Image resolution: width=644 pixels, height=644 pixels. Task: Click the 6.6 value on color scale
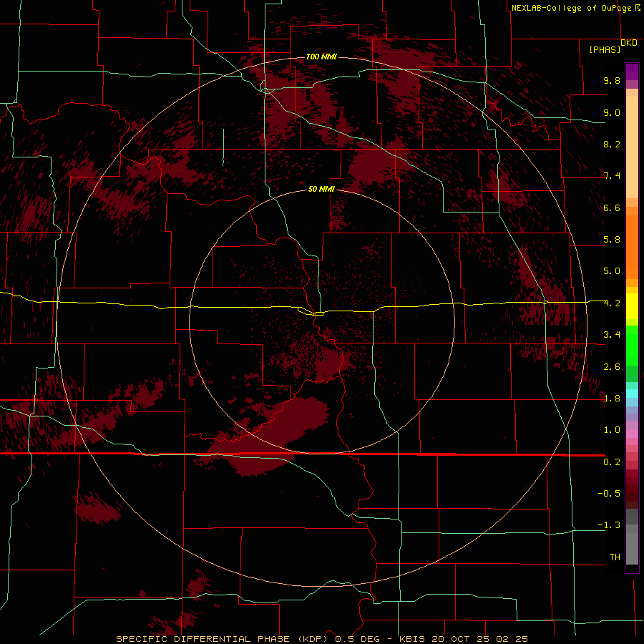612,208
